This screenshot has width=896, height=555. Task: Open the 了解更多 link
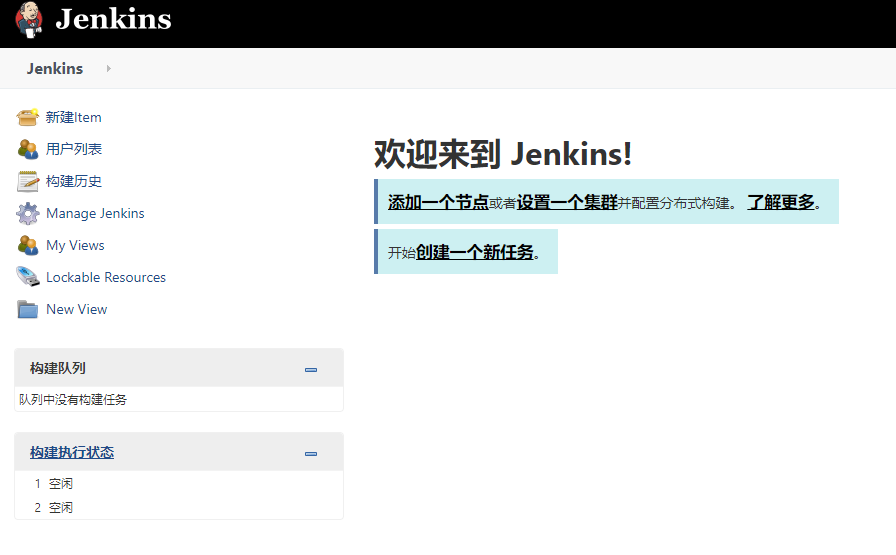(781, 202)
